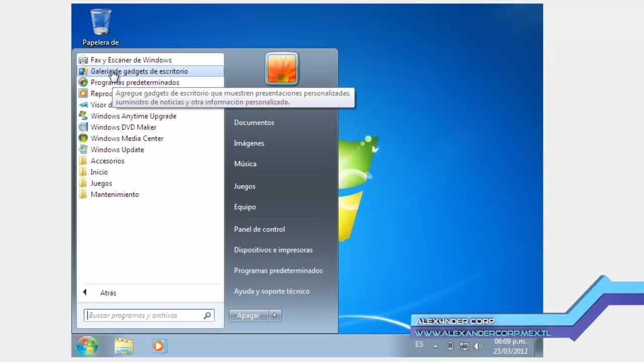Open Música from the right pane

click(245, 164)
